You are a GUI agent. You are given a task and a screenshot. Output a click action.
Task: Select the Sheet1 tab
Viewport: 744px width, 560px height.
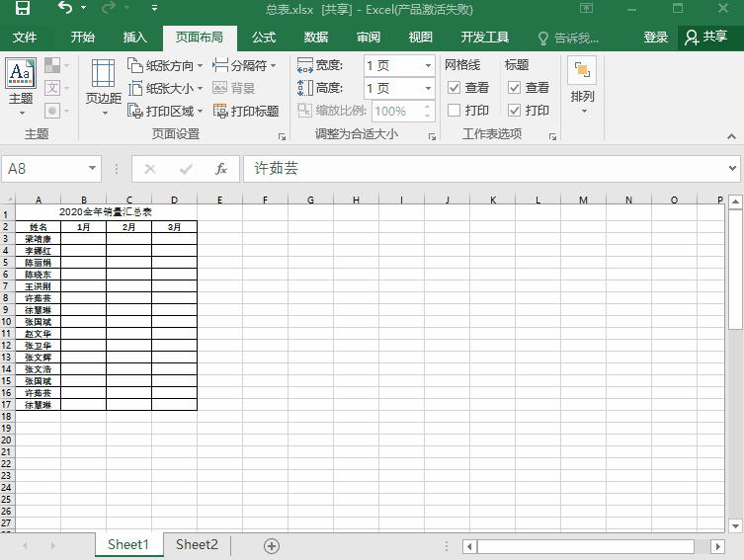point(128,544)
